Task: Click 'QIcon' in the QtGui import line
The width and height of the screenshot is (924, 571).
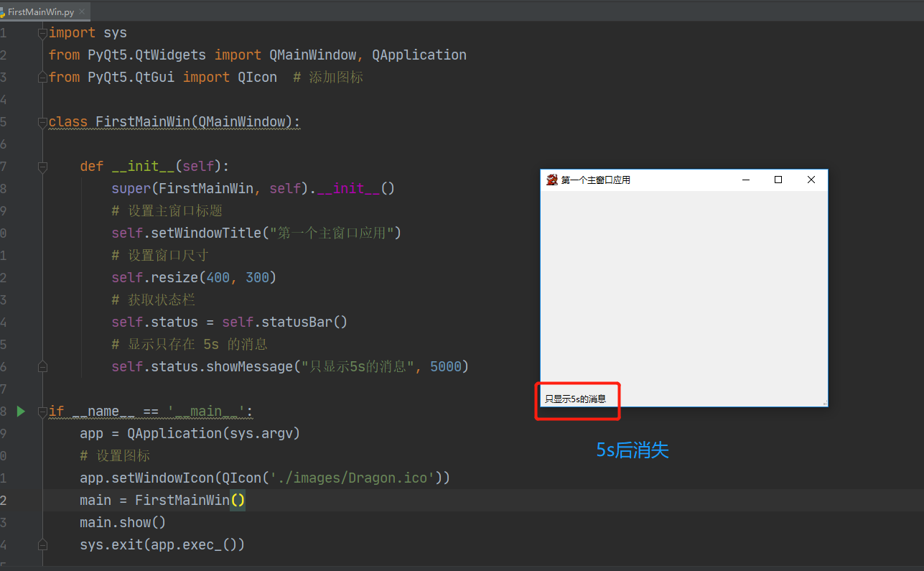Action: click(258, 78)
